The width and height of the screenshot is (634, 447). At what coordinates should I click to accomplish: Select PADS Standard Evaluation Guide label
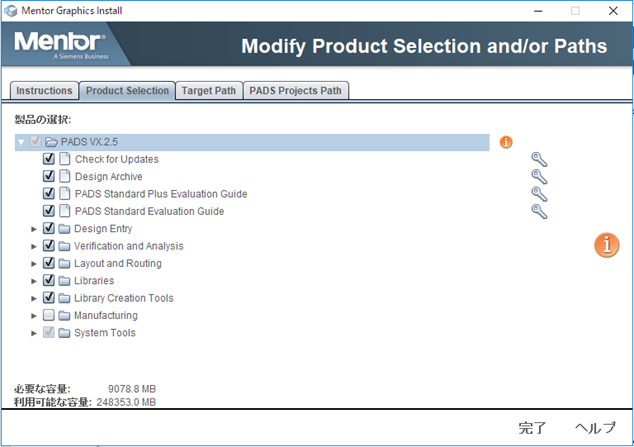point(150,211)
